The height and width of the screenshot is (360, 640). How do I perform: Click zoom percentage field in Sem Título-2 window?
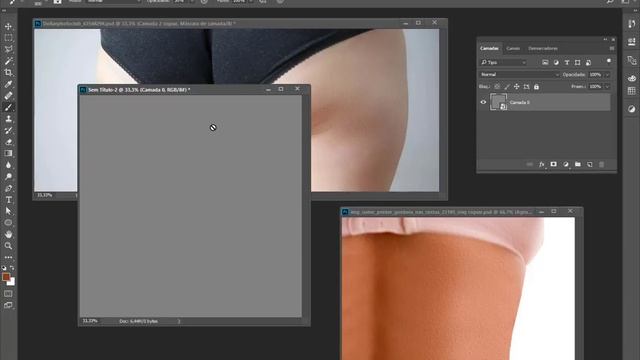coord(90,321)
